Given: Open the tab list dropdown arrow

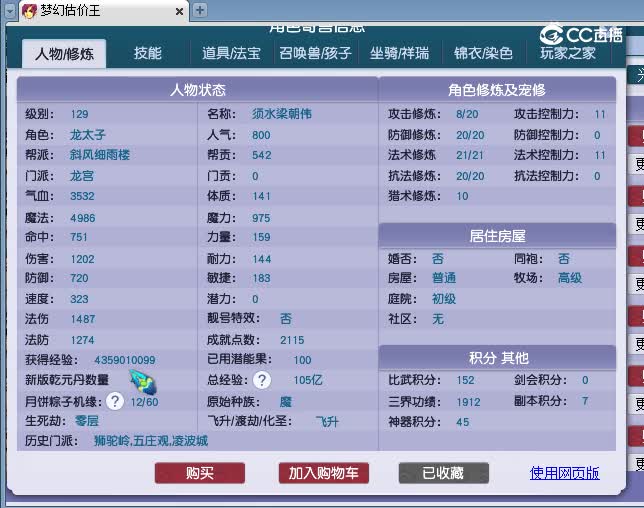Looking at the screenshot, I should 10,11.
